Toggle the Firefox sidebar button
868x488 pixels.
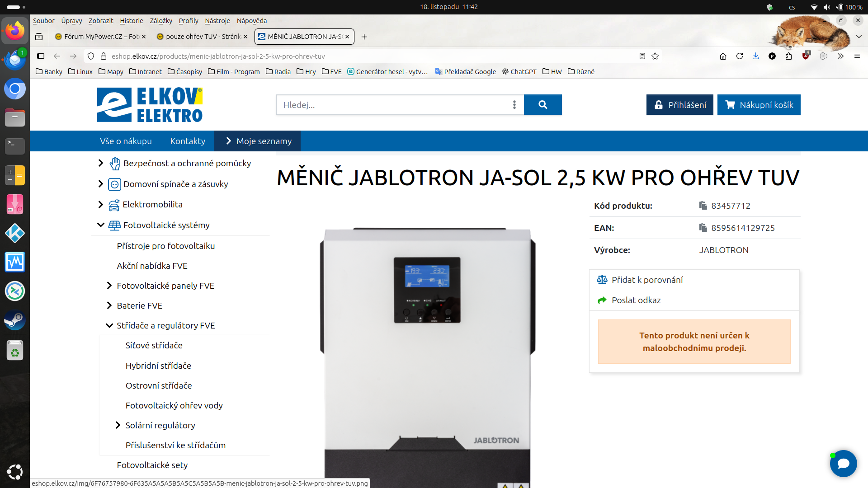tap(41, 56)
